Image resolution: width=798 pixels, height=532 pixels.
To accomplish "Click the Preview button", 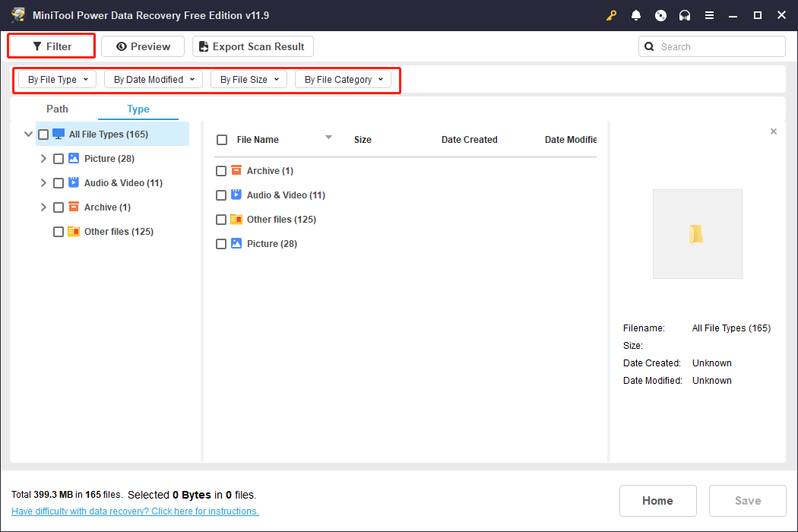I will pyautogui.click(x=143, y=46).
